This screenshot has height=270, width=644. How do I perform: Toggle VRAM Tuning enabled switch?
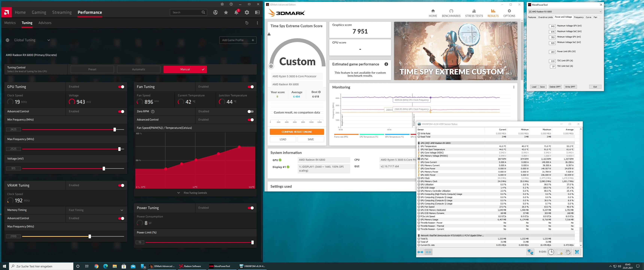(121, 185)
